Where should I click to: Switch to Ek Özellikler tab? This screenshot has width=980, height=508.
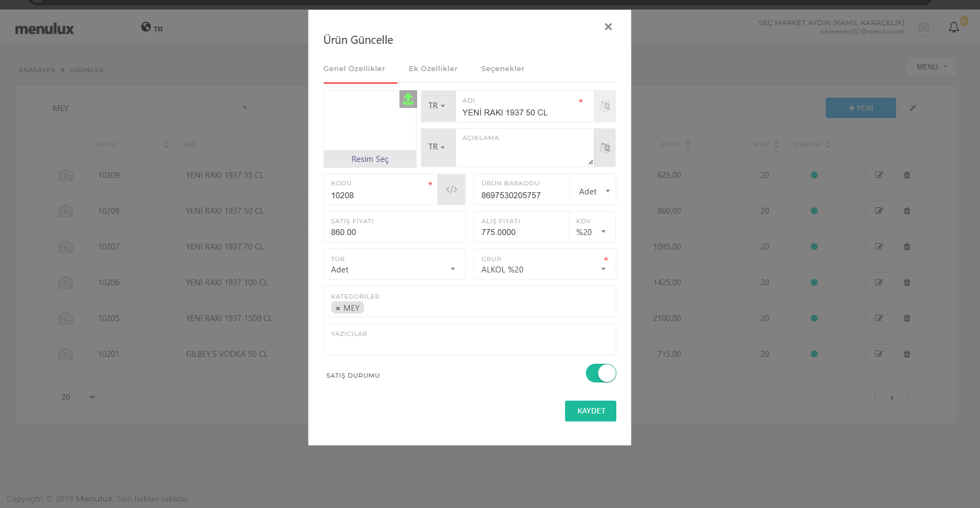433,69
